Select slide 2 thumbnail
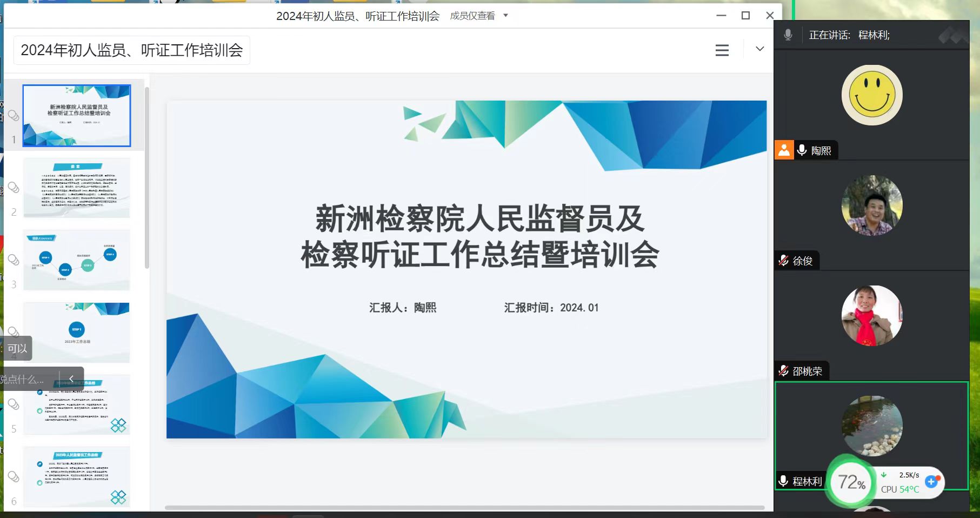The height and width of the screenshot is (518, 980). pos(77,188)
